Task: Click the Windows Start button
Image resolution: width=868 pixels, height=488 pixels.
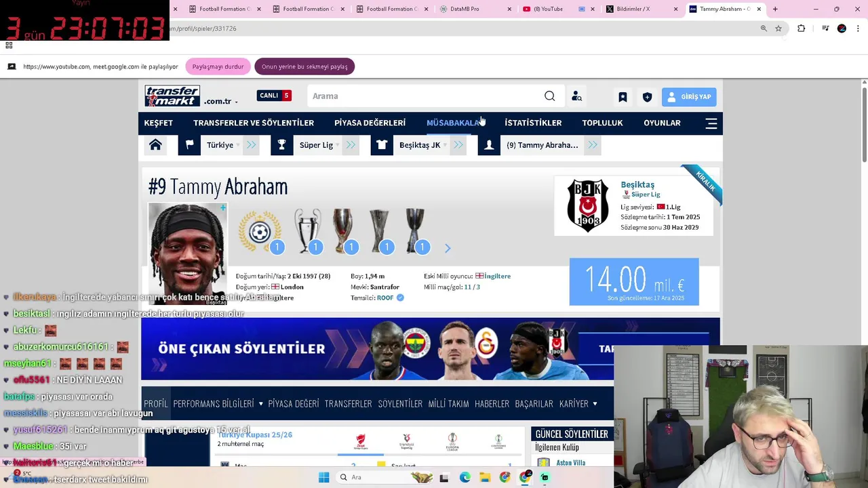Action: (323, 477)
